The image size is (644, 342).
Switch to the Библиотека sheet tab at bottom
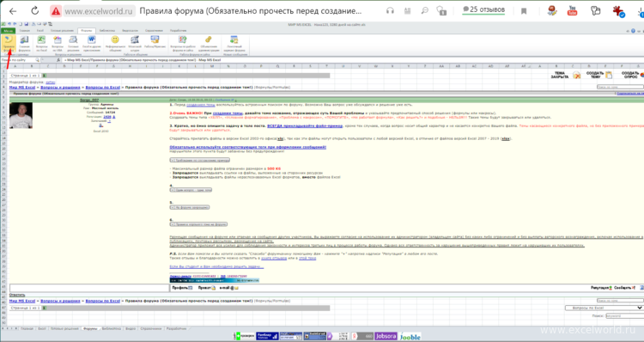[112, 329]
